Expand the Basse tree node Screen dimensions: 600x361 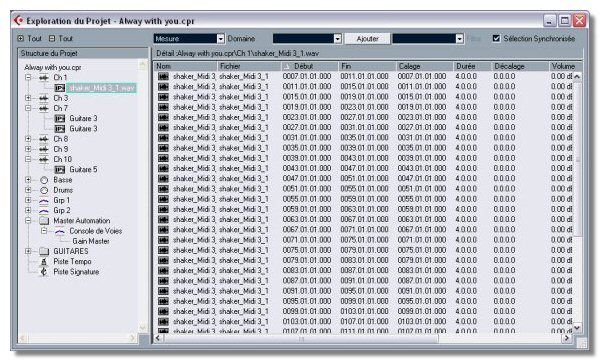coord(28,180)
